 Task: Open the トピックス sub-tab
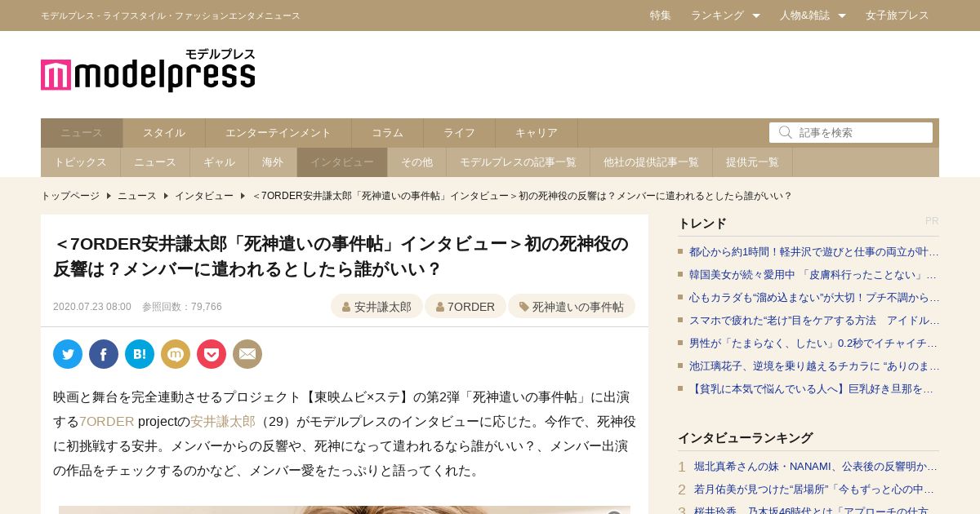[x=81, y=162]
